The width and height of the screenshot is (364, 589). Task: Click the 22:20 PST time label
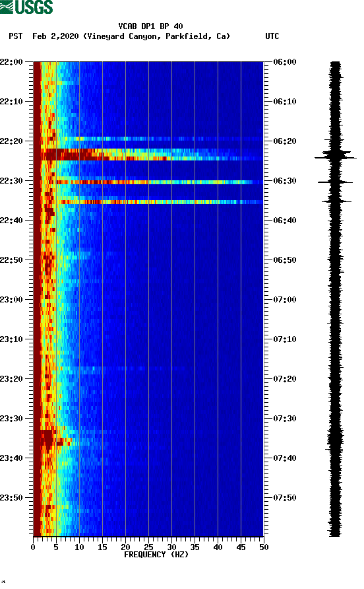pos(11,141)
